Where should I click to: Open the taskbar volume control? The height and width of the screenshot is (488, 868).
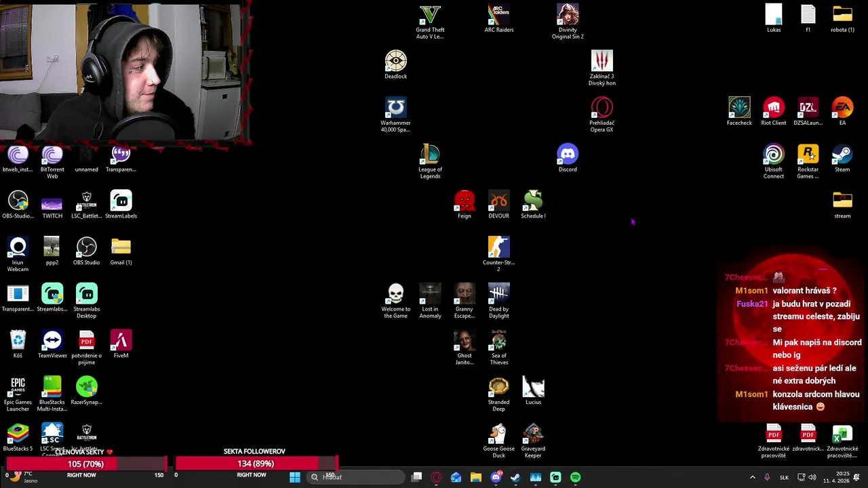click(x=812, y=477)
